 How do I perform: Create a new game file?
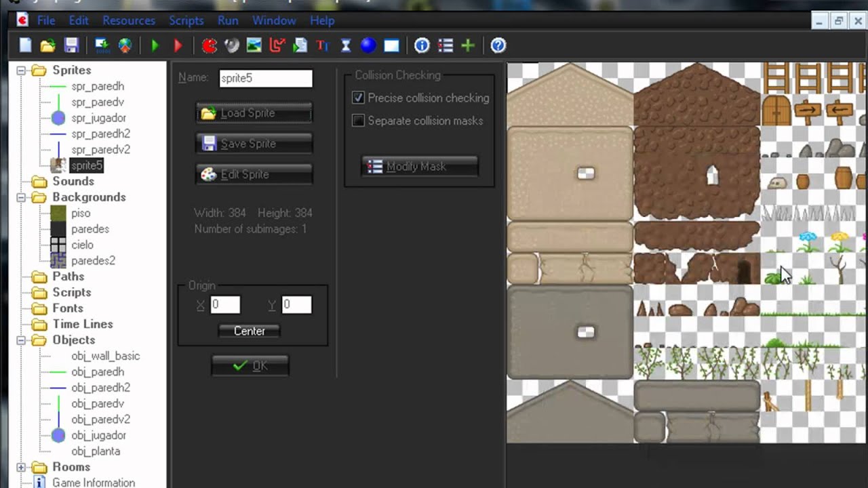25,45
